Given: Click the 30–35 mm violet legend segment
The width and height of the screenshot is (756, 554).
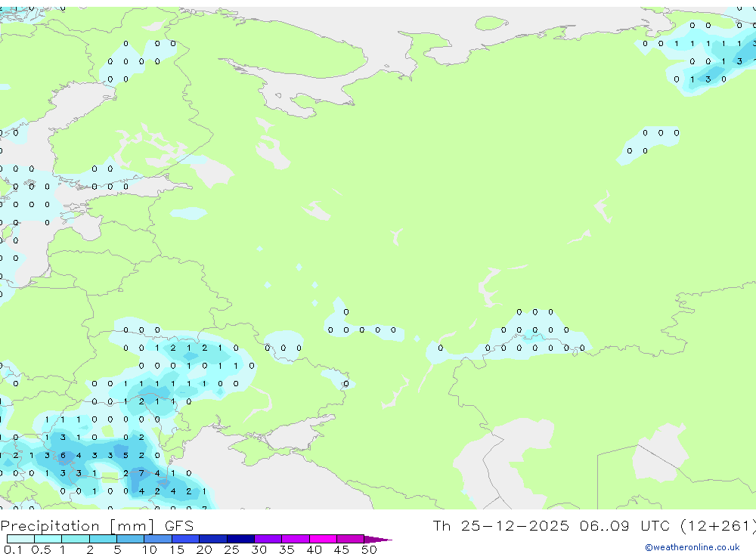Looking at the screenshot, I should [x=268, y=539].
